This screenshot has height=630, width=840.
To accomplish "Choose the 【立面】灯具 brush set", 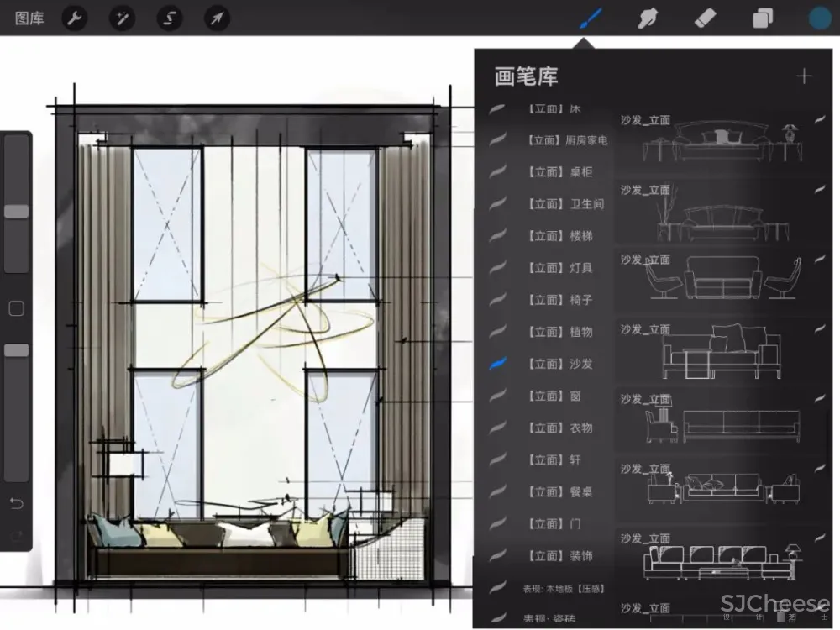I will (559, 268).
